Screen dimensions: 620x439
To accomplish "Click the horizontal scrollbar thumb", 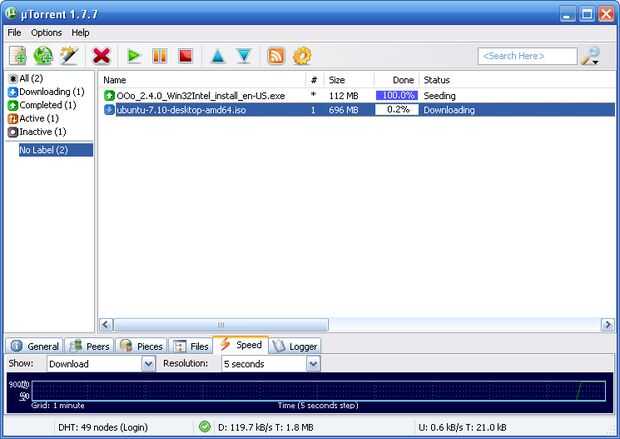I will click(221, 325).
